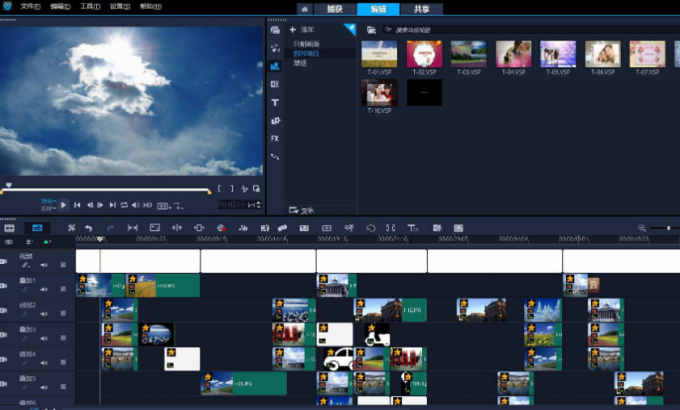The height and width of the screenshot is (410, 680).
Task: Click the color wheel icon with red dot
Action: coord(221,228)
